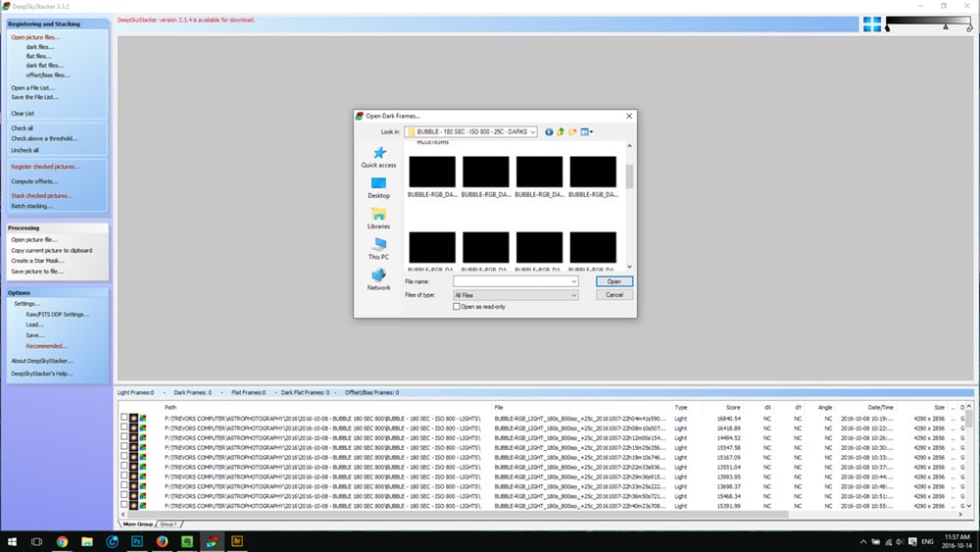Click the Open button in the dialog

[x=613, y=281]
